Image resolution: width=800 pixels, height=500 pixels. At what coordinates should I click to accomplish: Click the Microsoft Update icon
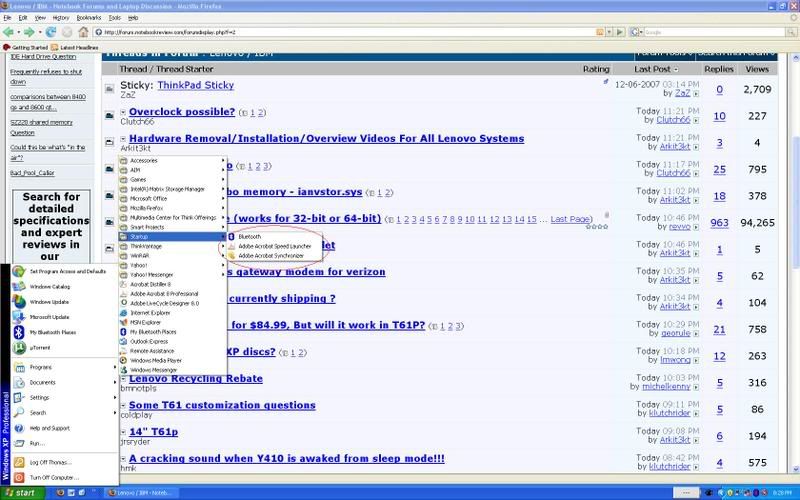19,317
